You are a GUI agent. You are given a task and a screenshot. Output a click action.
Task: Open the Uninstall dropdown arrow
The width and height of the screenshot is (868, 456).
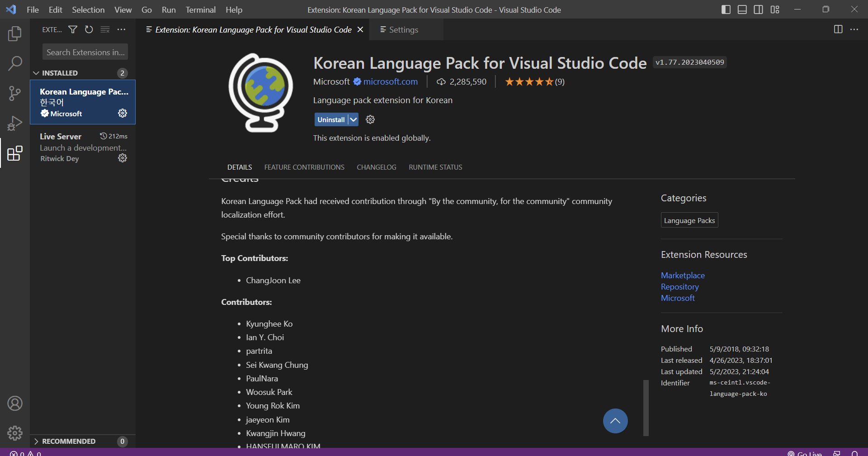pyautogui.click(x=354, y=119)
